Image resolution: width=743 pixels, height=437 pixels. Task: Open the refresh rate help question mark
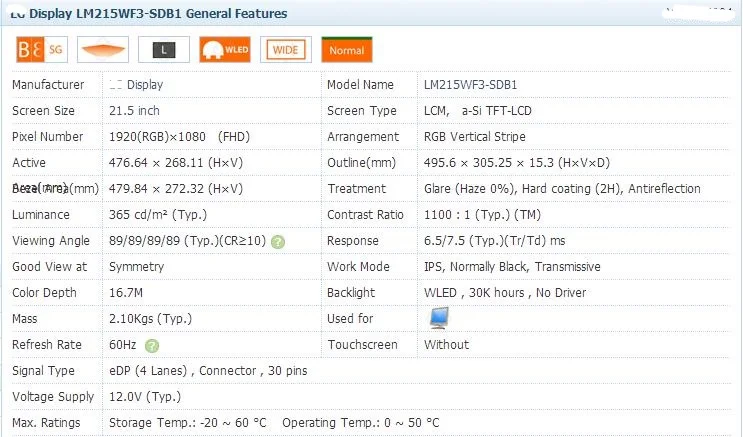152,346
